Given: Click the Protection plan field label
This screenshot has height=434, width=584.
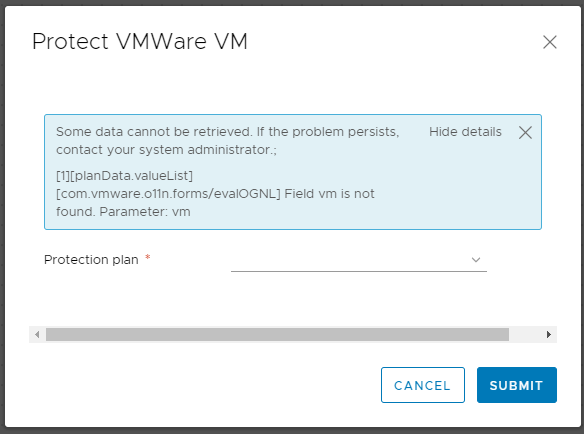Looking at the screenshot, I should point(91,260).
